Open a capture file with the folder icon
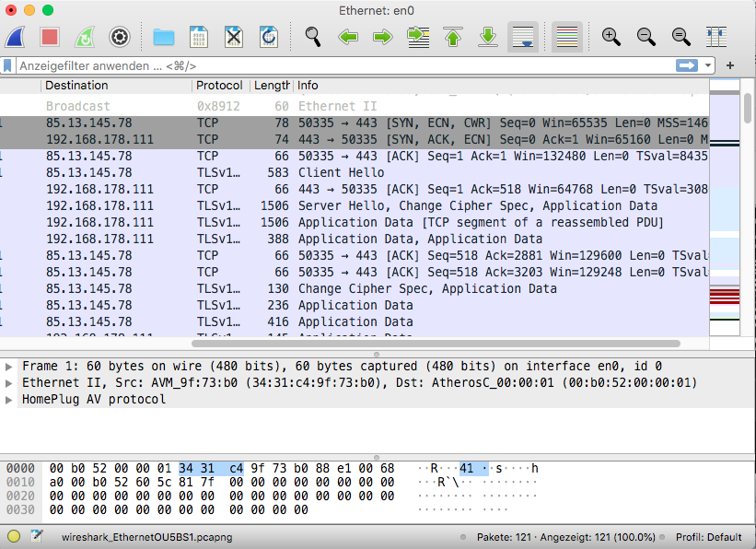The height and width of the screenshot is (549, 756). click(x=163, y=37)
